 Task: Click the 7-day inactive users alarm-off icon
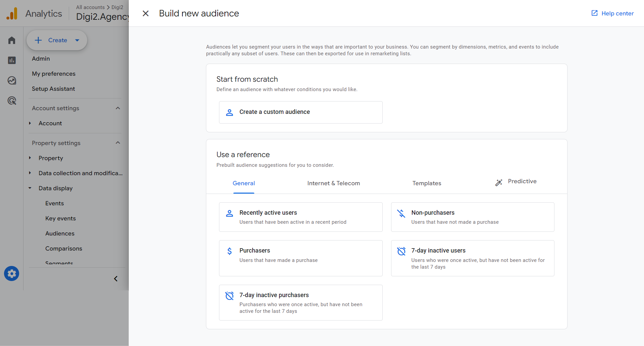pyautogui.click(x=401, y=251)
